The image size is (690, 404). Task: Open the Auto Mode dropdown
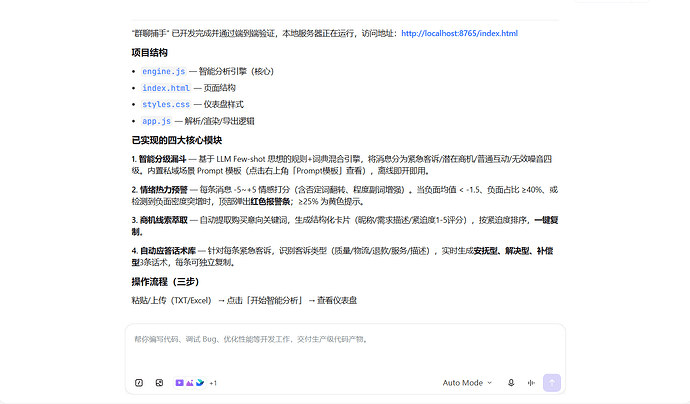point(467,383)
